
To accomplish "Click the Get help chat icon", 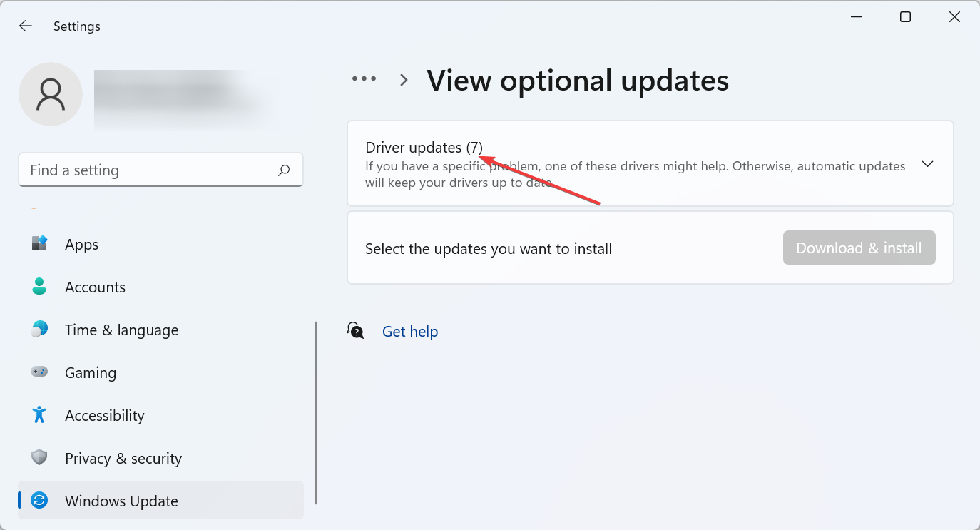I will (x=355, y=330).
